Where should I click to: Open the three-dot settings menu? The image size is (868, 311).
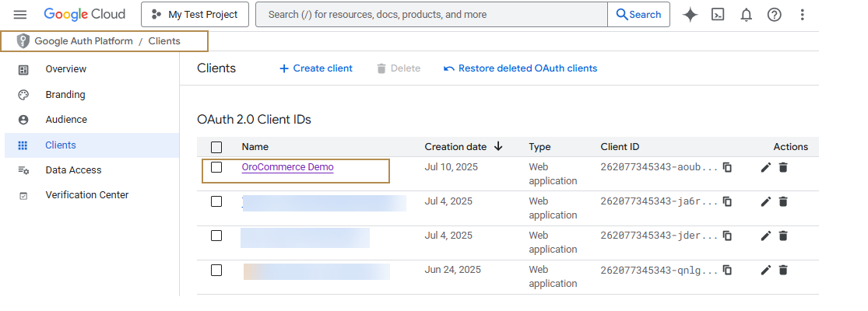tap(802, 15)
